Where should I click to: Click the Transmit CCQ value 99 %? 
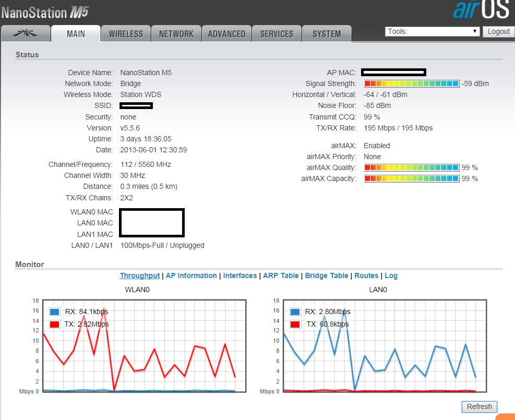(372, 117)
